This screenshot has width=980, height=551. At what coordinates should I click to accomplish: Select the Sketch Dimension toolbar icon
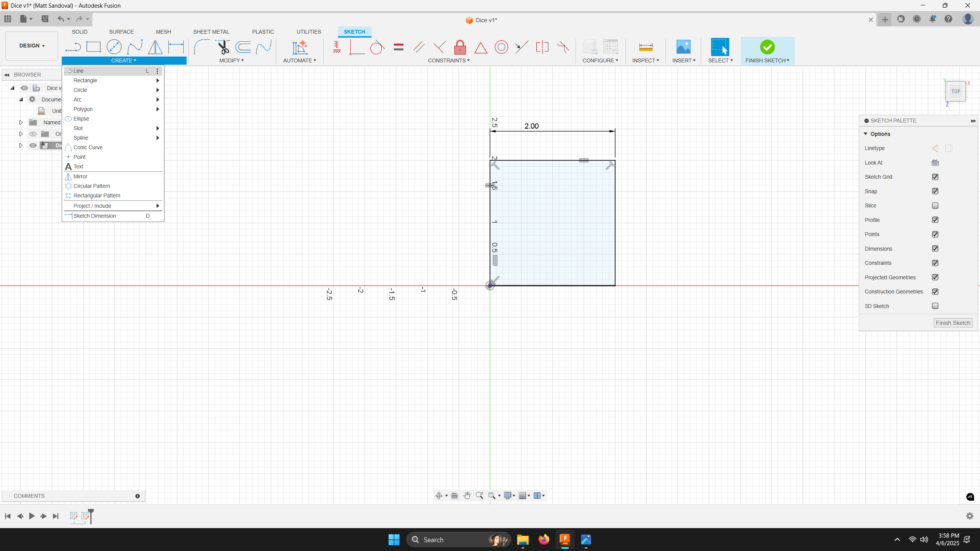176,47
